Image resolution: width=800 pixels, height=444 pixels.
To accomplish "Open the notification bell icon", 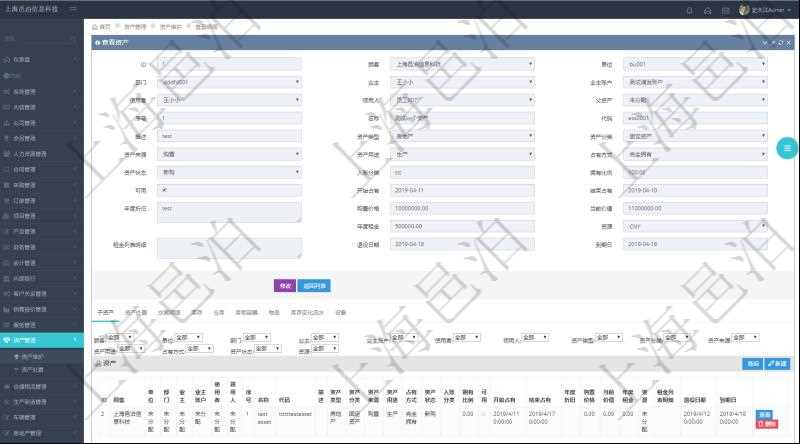I will pyautogui.click(x=689, y=9).
